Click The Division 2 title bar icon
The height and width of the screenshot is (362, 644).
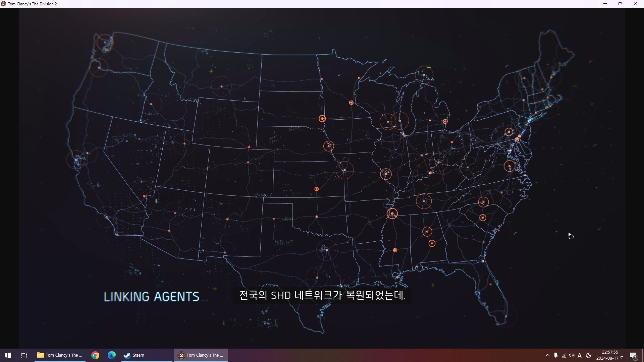(x=3, y=4)
